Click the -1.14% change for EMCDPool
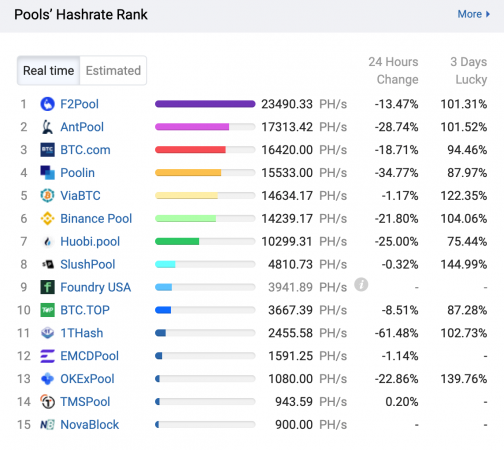 click(400, 356)
